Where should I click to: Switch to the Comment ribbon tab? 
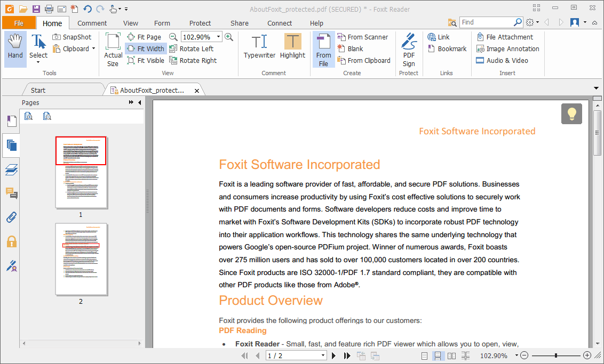[92, 23]
